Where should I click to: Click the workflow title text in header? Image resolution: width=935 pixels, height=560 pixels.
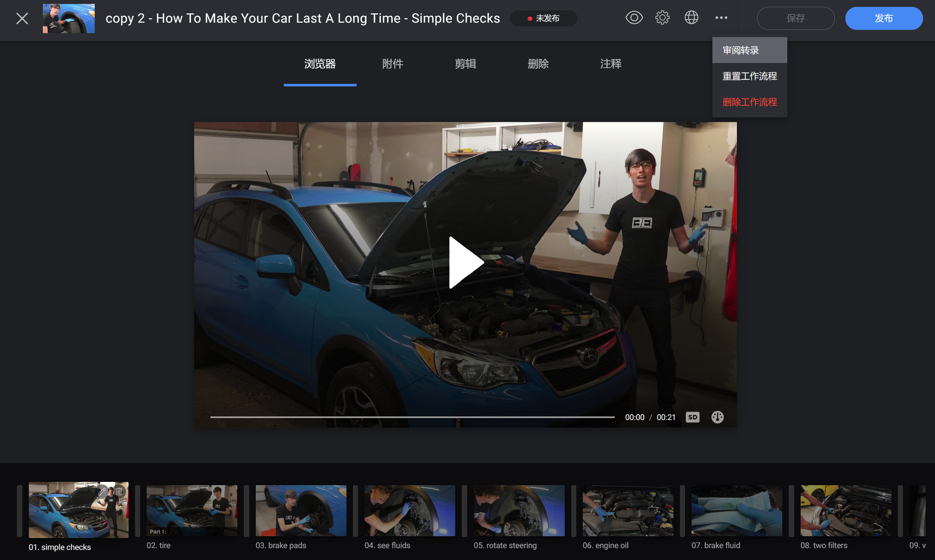[303, 18]
